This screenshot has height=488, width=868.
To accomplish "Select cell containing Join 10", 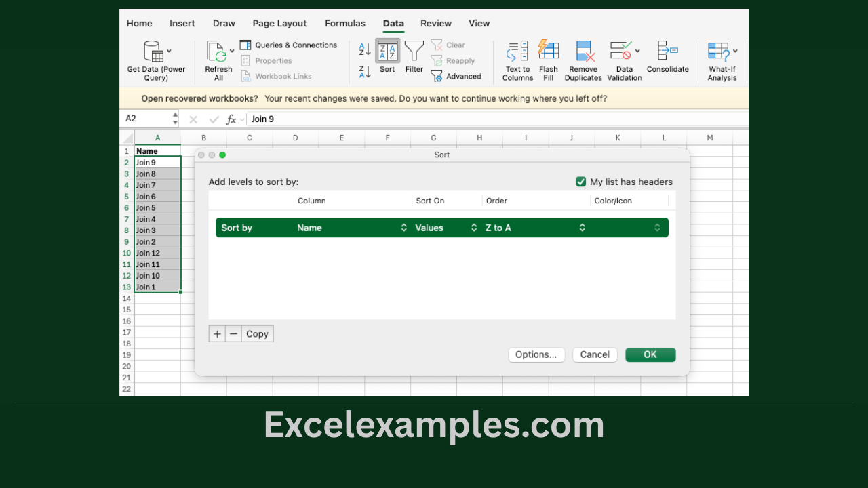I will (157, 275).
